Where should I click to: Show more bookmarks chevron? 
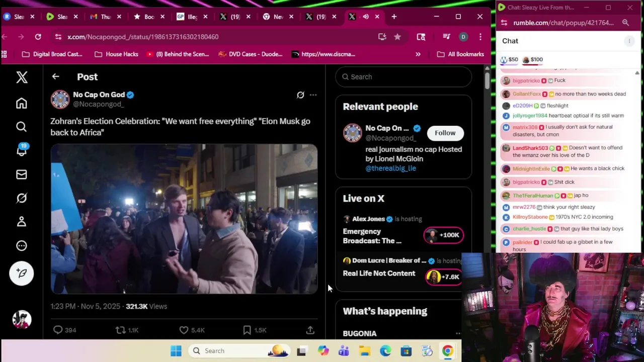[x=418, y=54]
